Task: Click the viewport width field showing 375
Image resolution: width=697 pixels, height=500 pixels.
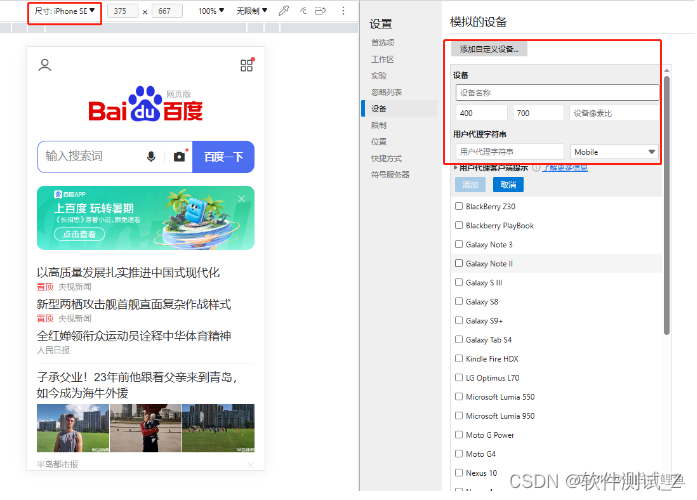Action: click(x=122, y=11)
